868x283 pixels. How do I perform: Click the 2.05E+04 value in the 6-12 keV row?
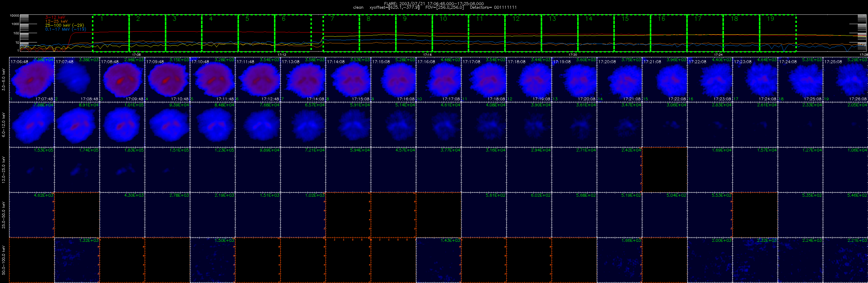click(x=857, y=105)
